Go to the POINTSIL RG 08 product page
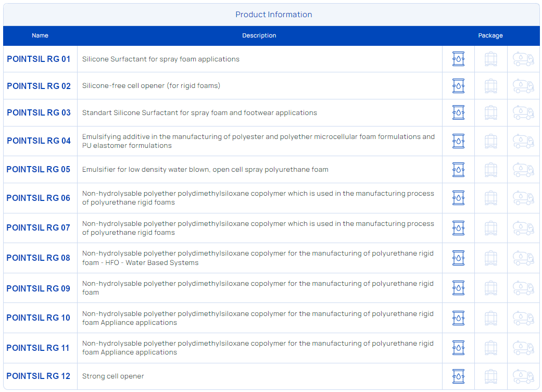Viewport: 542px width, 392px height. pyautogui.click(x=39, y=258)
